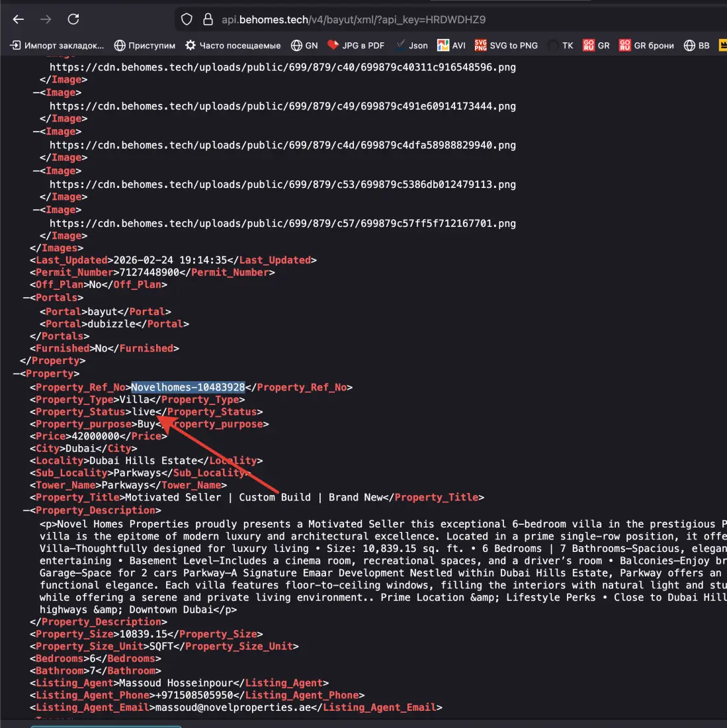Open the GR bookmark
The image size is (727, 728).
tap(596, 46)
